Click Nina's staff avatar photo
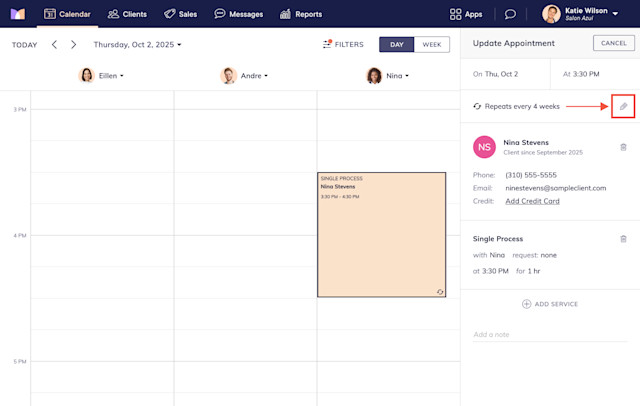The image size is (640, 406). (x=374, y=75)
